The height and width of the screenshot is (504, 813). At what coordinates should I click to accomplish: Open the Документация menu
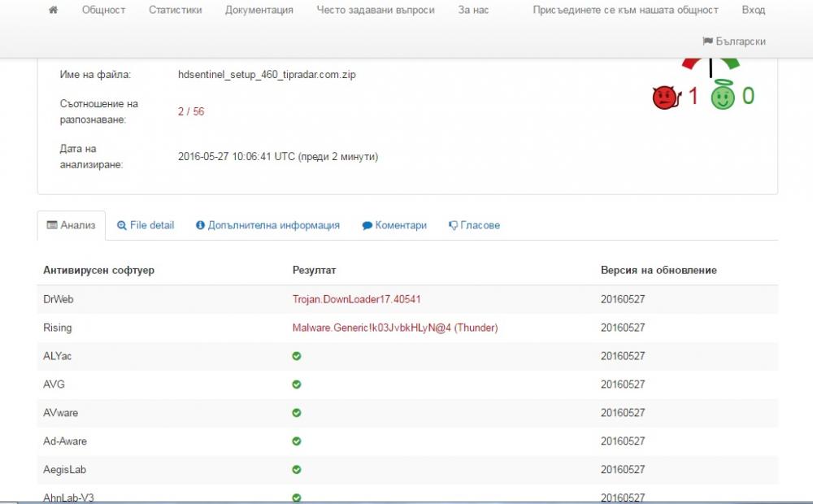coord(259,10)
